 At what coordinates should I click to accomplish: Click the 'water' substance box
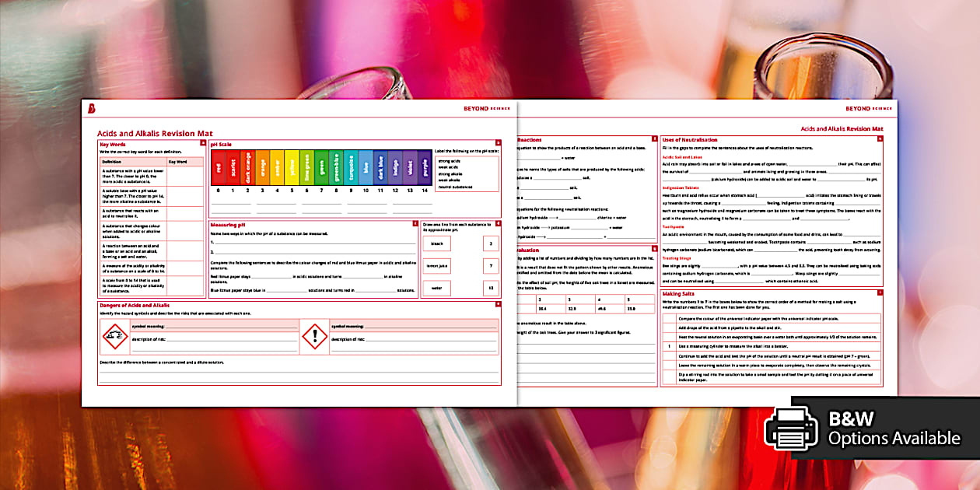[436, 288]
